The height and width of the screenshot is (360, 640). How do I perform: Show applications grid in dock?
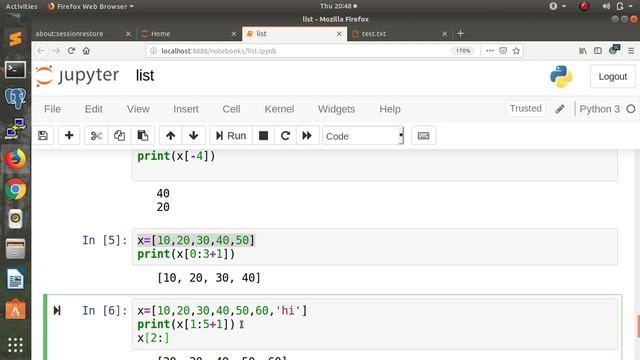click(15, 345)
